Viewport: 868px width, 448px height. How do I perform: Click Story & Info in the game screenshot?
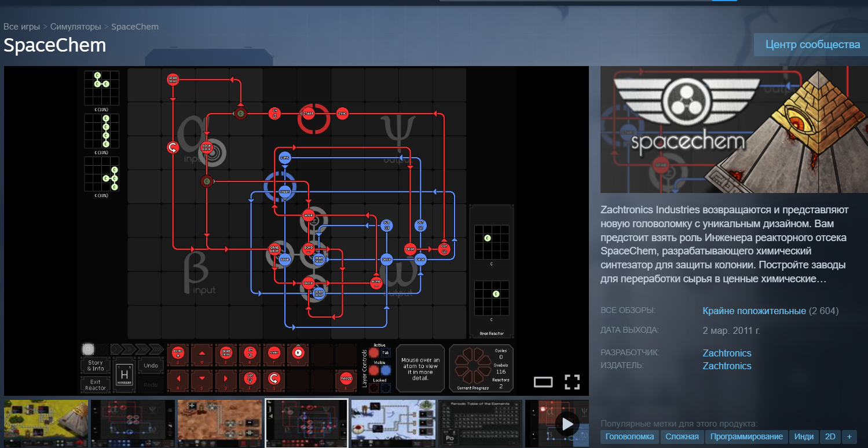coord(96,366)
